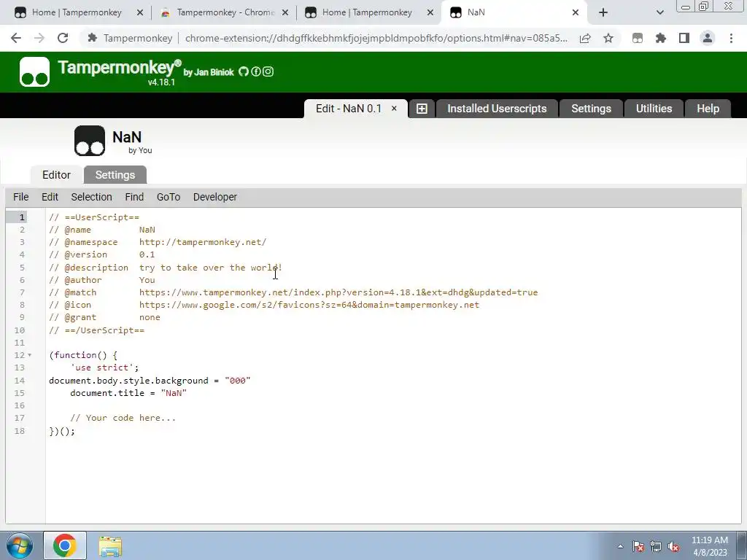Click the "// Your code here..." comment
Image resolution: width=747 pixels, height=560 pixels.
pyautogui.click(x=123, y=418)
